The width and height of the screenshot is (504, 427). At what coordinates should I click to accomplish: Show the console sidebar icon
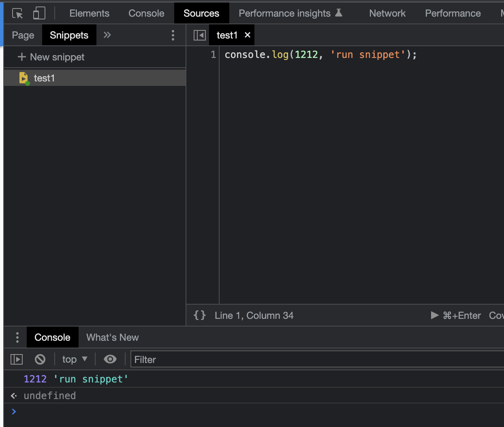(x=17, y=359)
